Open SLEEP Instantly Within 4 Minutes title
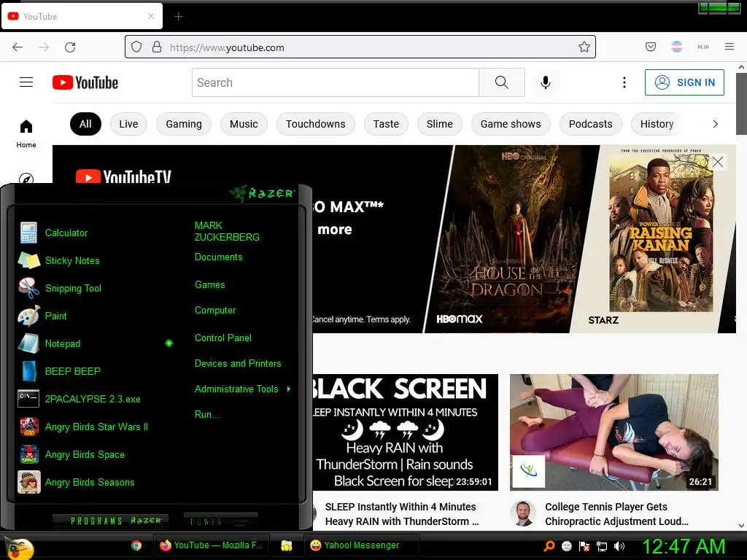Screen dimensions: 747x560 click(x=402, y=514)
